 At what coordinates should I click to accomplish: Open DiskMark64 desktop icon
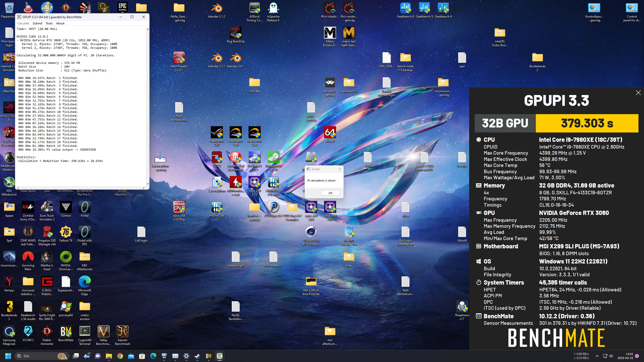tap(273, 161)
